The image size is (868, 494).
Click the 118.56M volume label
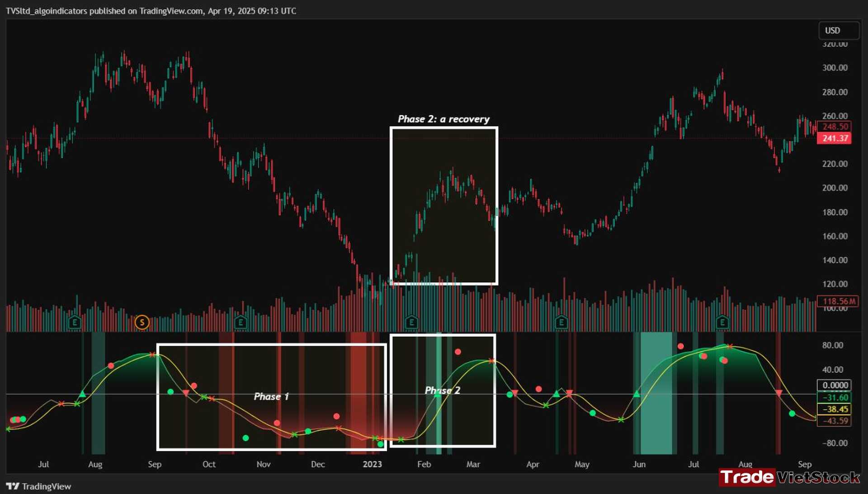tap(838, 301)
